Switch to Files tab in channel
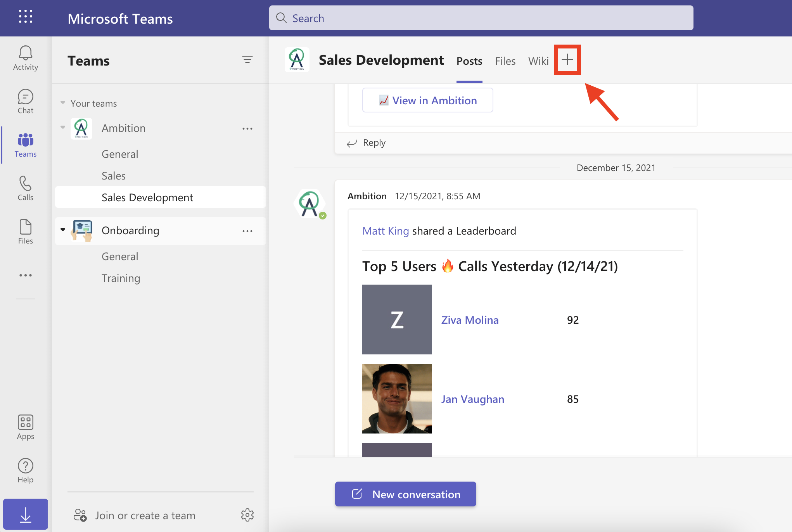This screenshot has height=532, width=792. pos(505,61)
